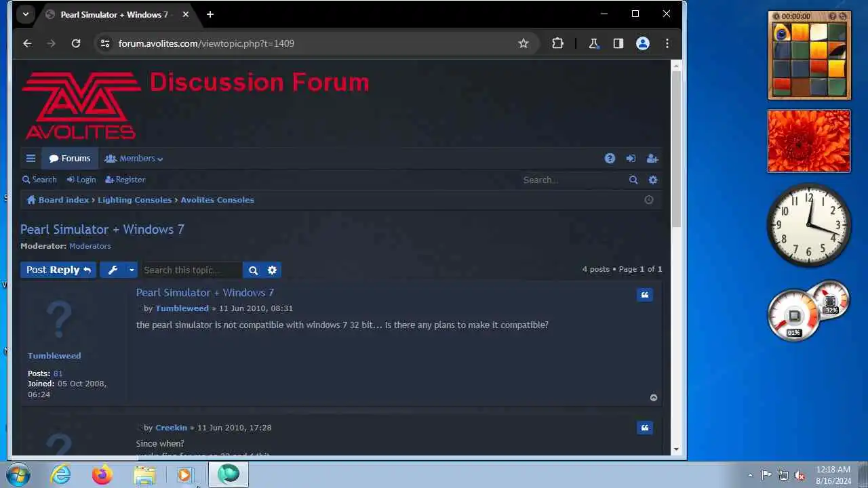Open Tumbleweed's username under avatar
The image size is (868, 488).
point(54,356)
